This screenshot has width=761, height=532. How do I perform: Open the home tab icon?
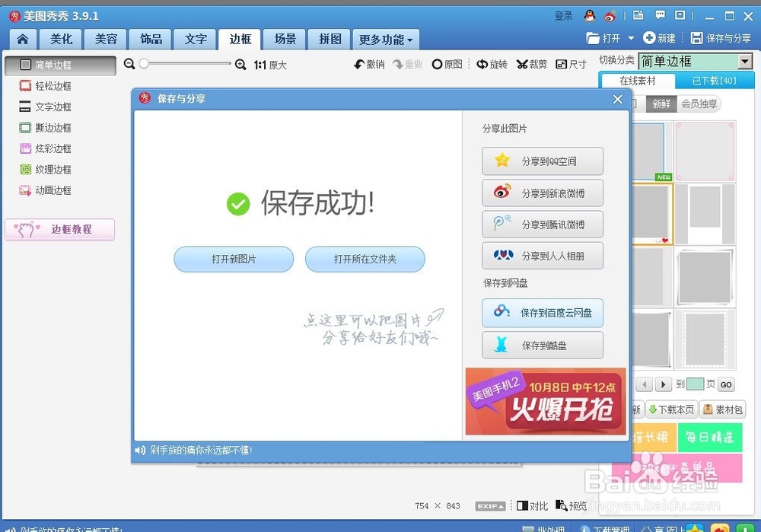[x=22, y=40]
